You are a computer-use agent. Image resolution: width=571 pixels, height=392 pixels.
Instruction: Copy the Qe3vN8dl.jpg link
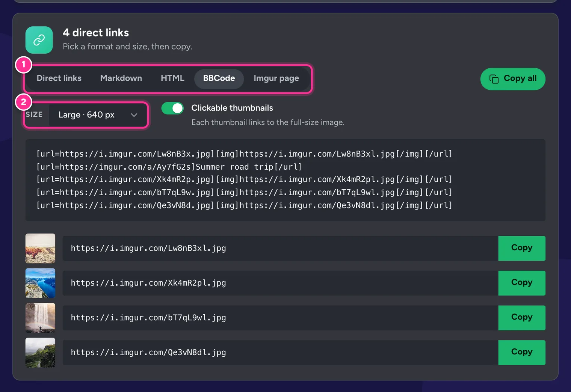tap(522, 352)
